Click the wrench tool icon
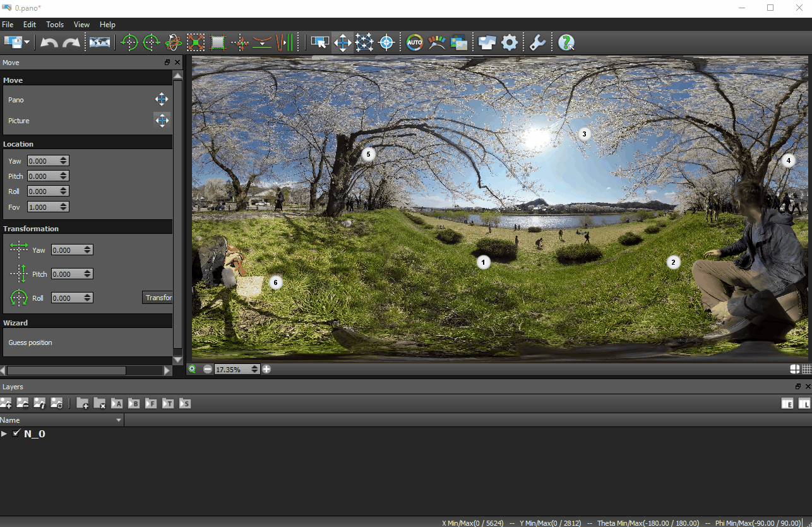 (537, 43)
